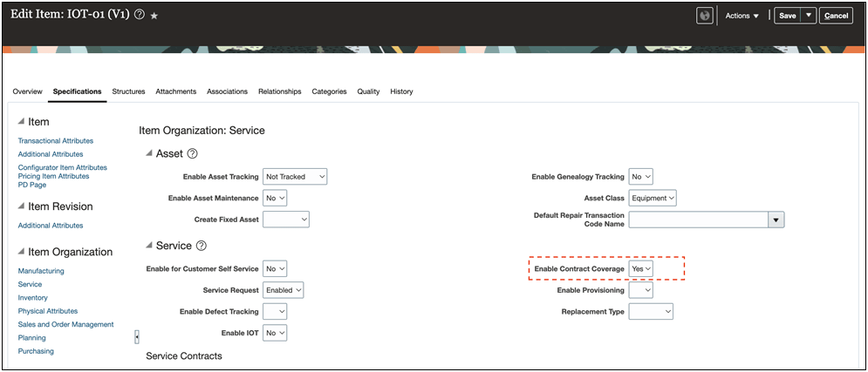Open the Associations tab

click(x=227, y=91)
